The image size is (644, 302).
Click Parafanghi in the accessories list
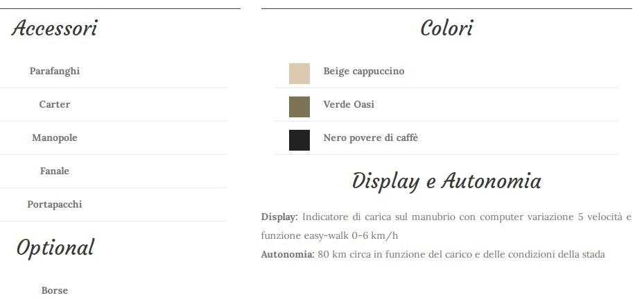(55, 72)
